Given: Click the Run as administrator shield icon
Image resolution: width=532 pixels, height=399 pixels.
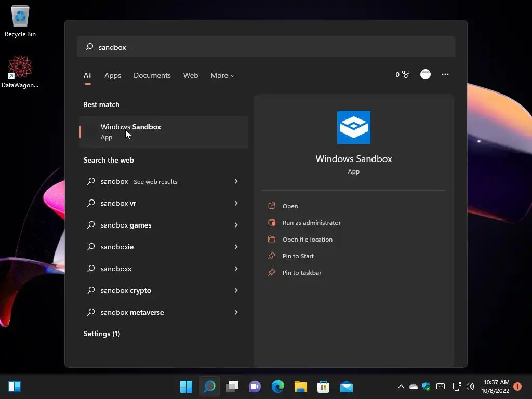Looking at the screenshot, I should pos(272,222).
